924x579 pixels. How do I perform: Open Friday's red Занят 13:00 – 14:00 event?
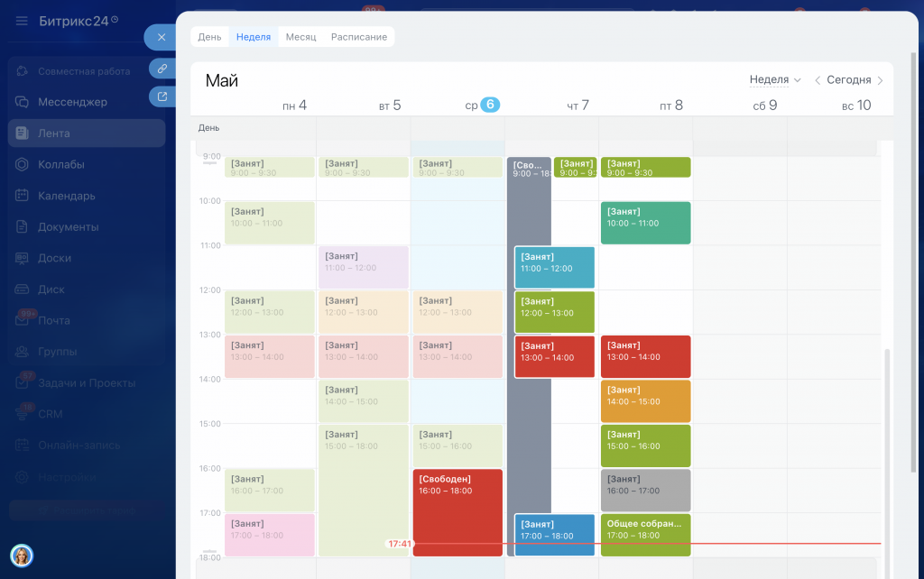[x=646, y=356]
